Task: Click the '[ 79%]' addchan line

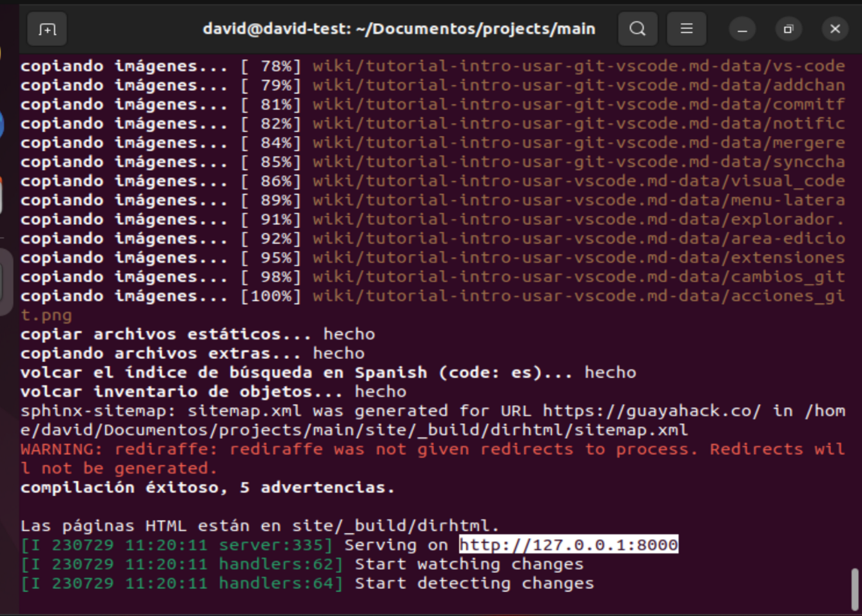Action: [433, 86]
